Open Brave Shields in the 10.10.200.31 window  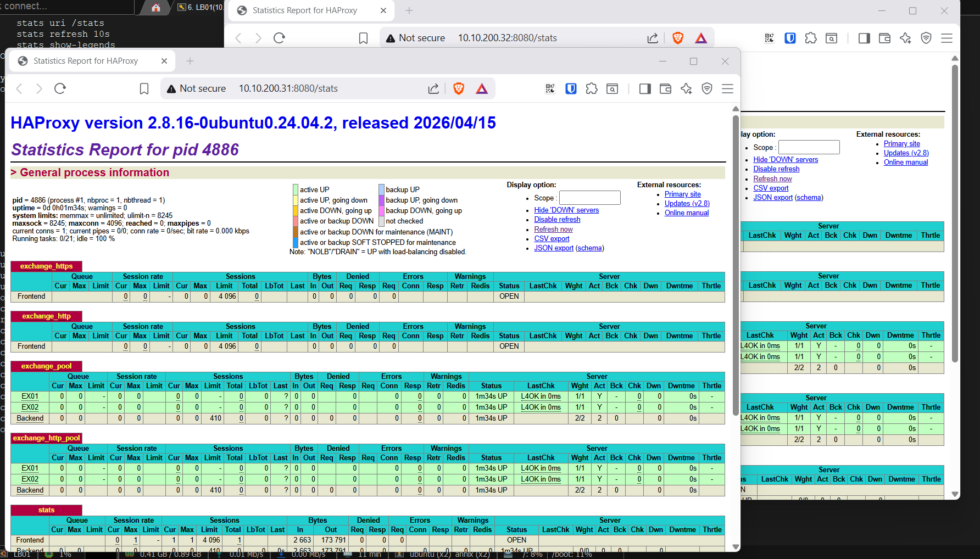[x=459, y=88]
